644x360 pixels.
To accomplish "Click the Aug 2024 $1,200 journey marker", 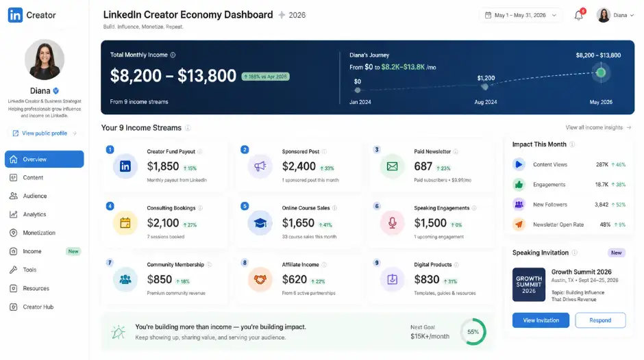I will (x=485, y=87).
